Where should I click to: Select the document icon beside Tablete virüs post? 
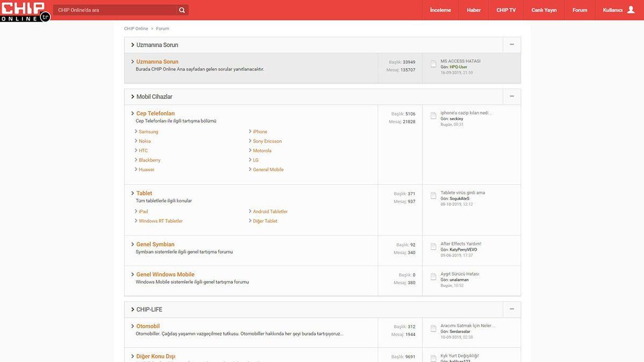pos(433,195)
